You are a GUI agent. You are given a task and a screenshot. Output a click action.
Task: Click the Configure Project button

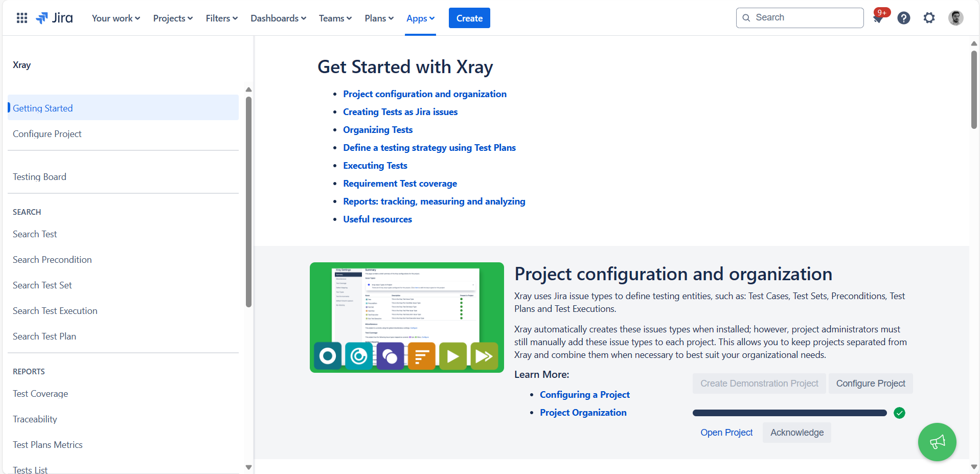click(871, 383)
